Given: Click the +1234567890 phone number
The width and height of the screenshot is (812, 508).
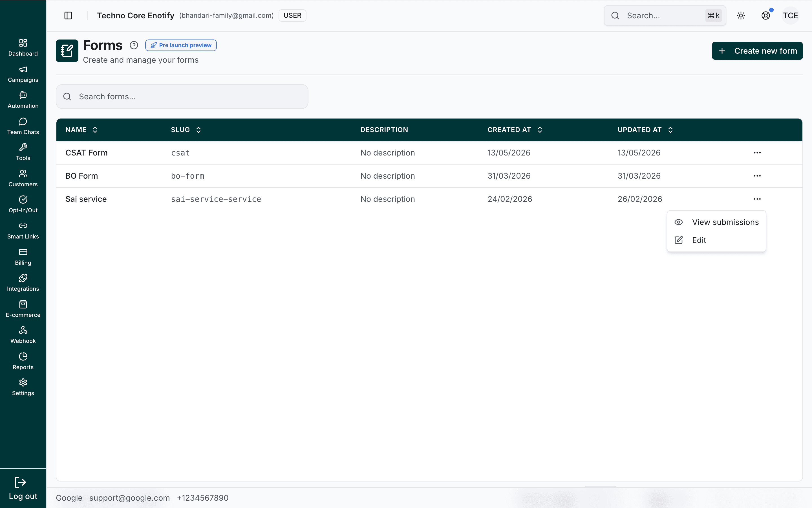Looking at the screenshot, I should point(203,498).
